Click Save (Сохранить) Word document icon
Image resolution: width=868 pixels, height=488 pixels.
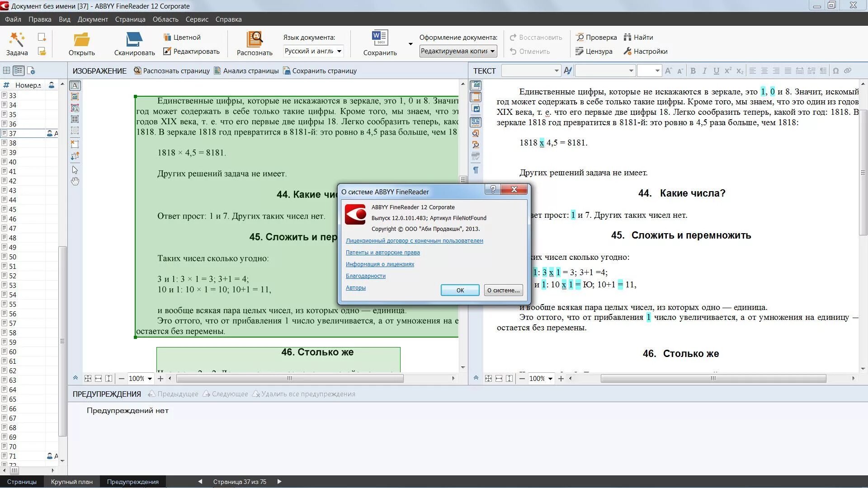pos(379,38)
